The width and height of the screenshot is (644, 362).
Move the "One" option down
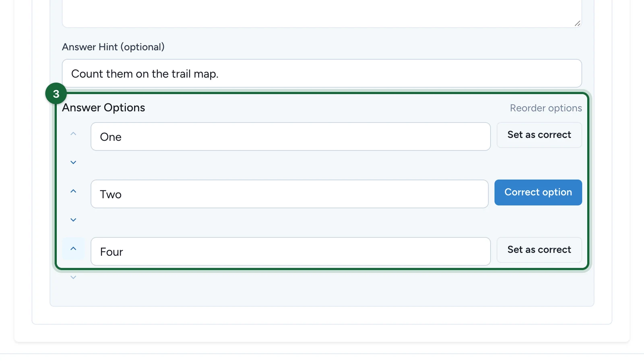click(x=73, y=162)
